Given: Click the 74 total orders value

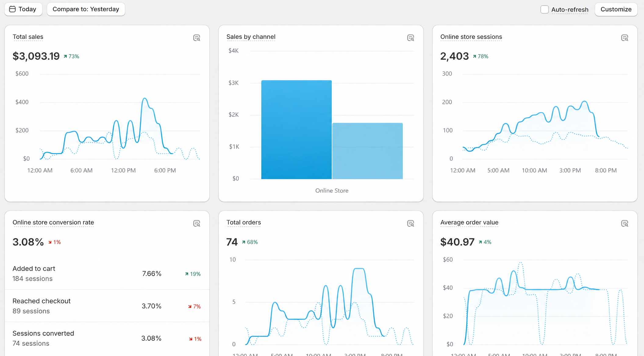Looking at the screenshot, I should coord(232,242).
